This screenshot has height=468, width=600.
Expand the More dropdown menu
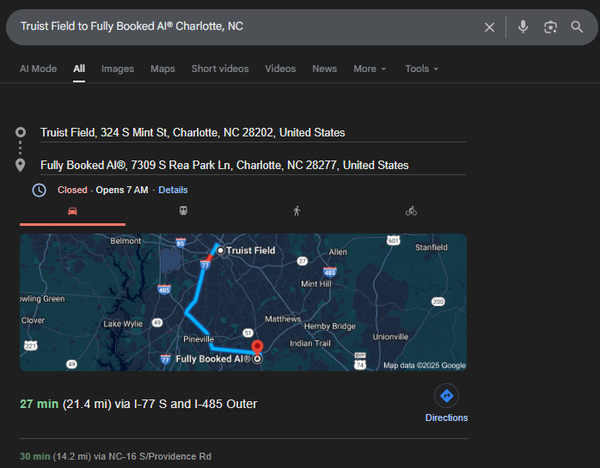370,69
